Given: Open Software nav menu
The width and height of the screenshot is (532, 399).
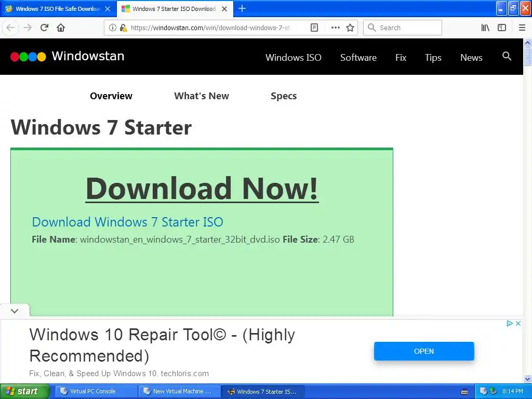Looking at the screenshot, I should pos(358,57).
